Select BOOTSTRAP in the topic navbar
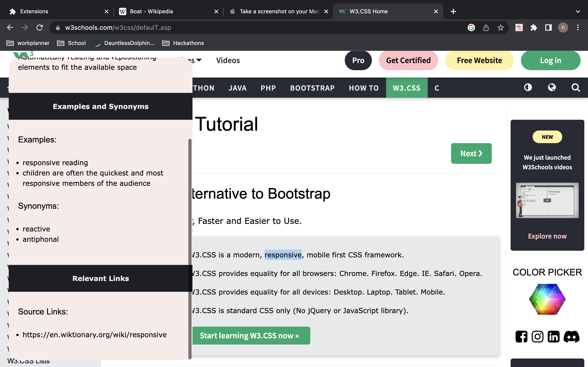The image size is (588, 367). [312, 88]
